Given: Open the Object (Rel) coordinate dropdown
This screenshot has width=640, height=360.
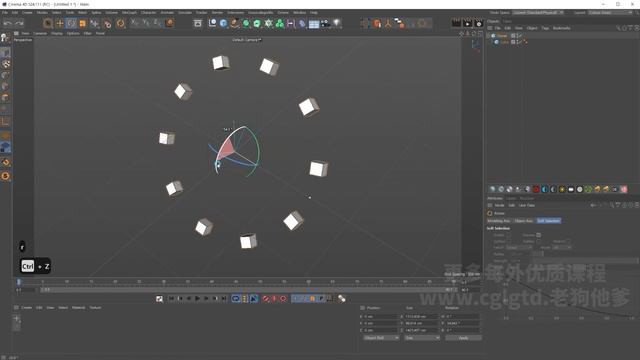Looking at the screenshot, I should tap(381, 338).
